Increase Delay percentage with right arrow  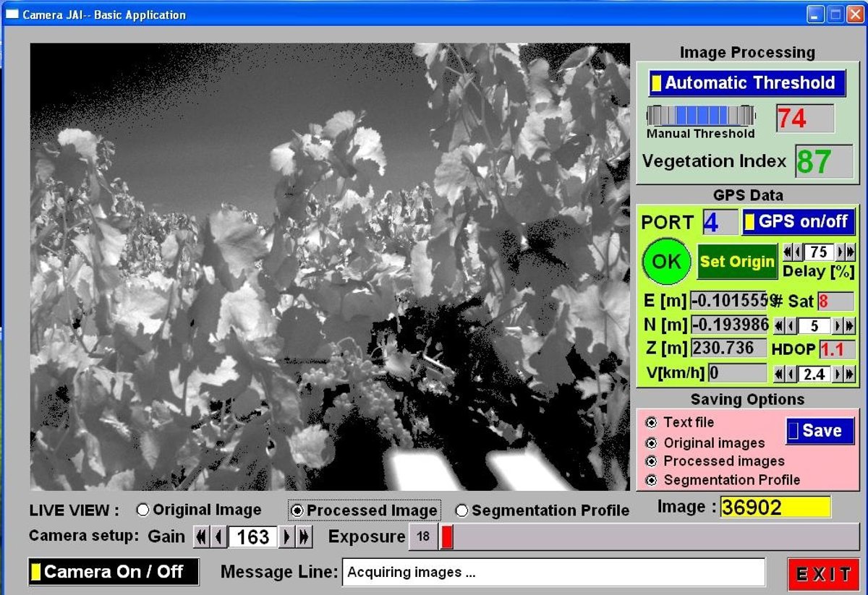coord(841,252)
